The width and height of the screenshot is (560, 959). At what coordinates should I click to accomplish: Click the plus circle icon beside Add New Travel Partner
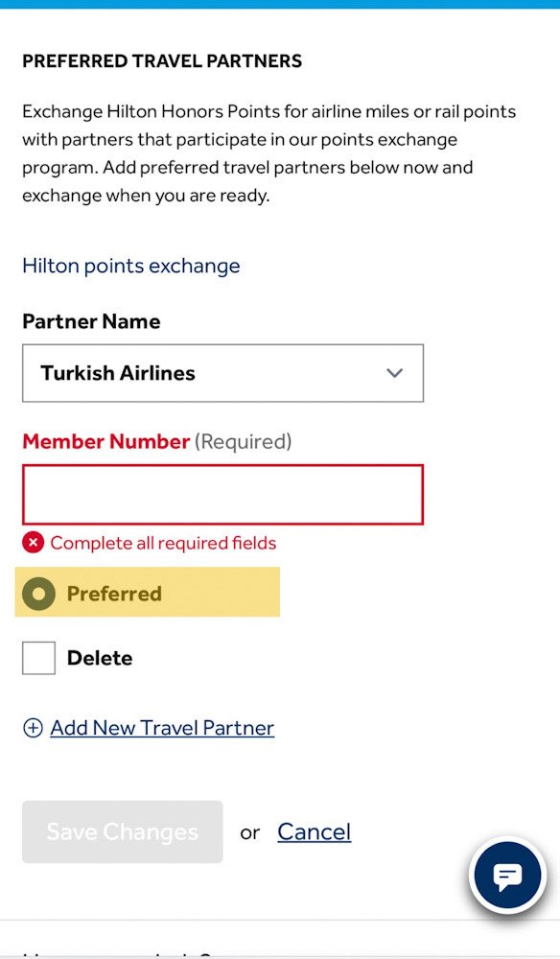[x=33, y=728]
